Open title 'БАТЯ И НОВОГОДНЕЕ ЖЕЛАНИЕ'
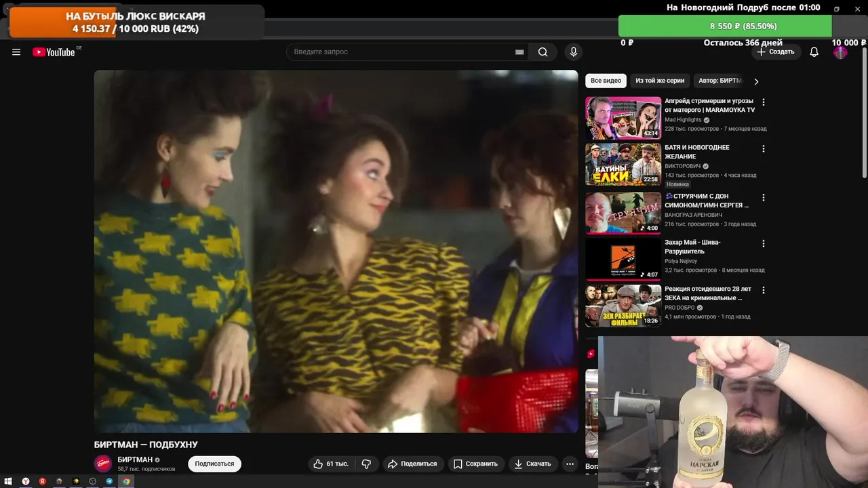Screen dimensions: 868x488 click(x=697, y=152)
